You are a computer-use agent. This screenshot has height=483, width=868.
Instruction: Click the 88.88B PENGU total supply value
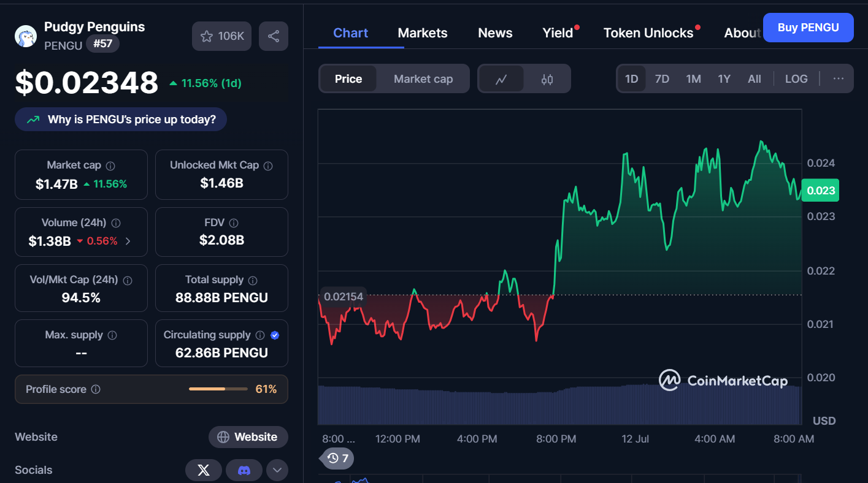(x=221, y=298)
